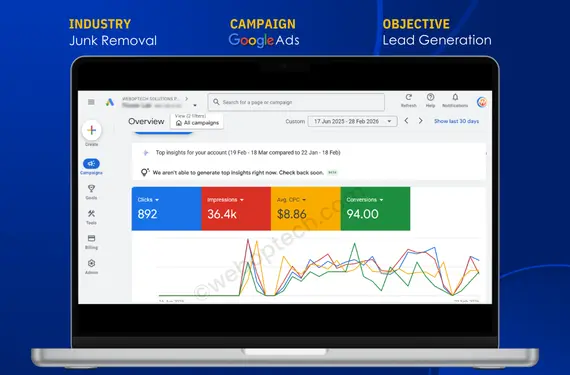Expand the WEBOPTECH SOLUTIONS account chevron
This screenshot has height=375, width=570.
coord(186,98)
